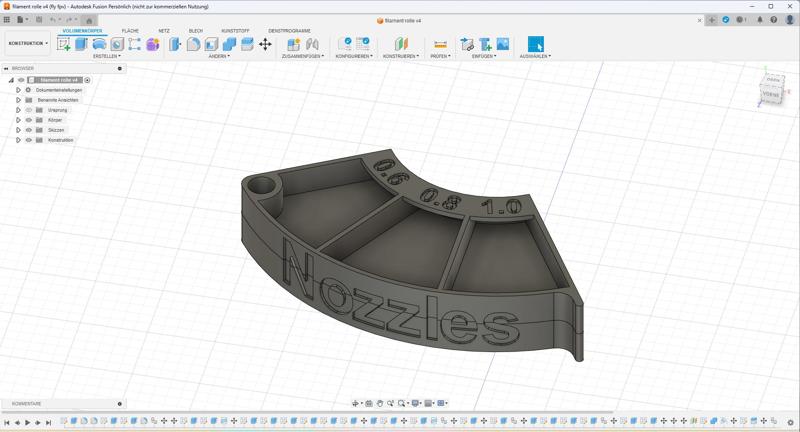Play the timeline

(x=28, y=422)
